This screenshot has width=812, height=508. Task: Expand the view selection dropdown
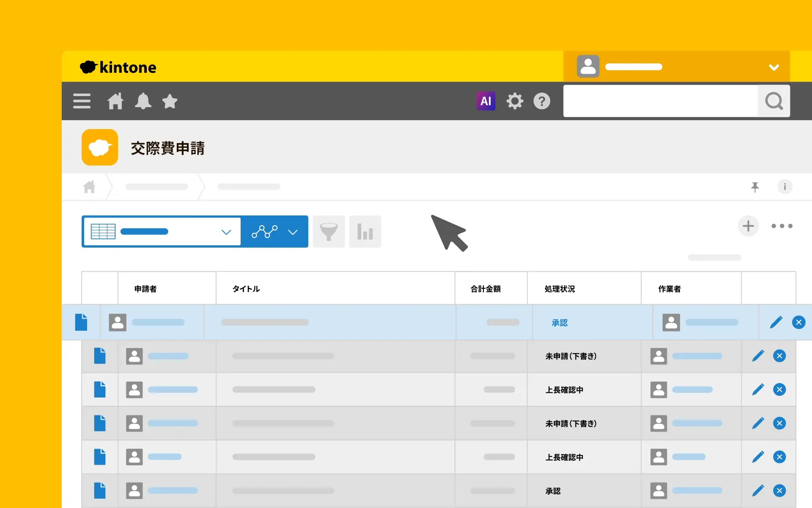(x=226, y=232)
